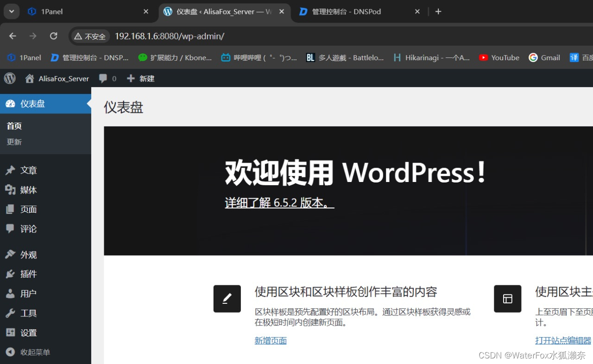The height and width of the screenshot is (364, 593).
Task: Open the Hikarinagi bookmark
Action: [431, 57]
